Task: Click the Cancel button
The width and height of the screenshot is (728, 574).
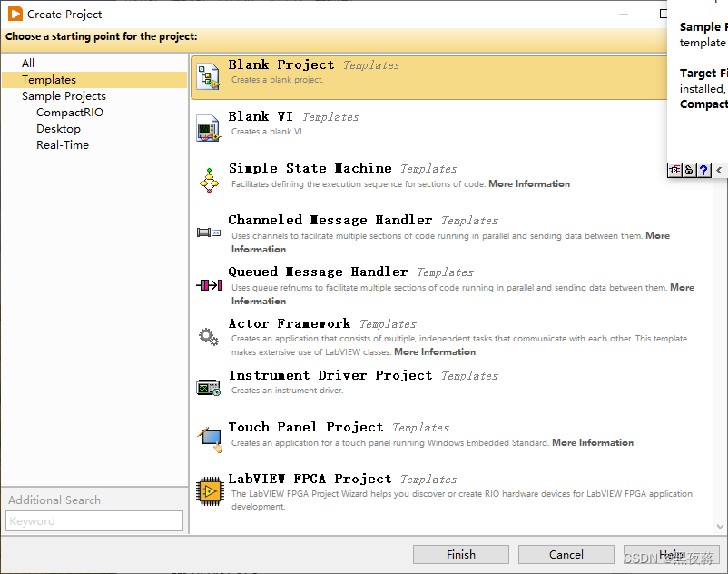Action: pyautogui.click(x=566, y=555)
